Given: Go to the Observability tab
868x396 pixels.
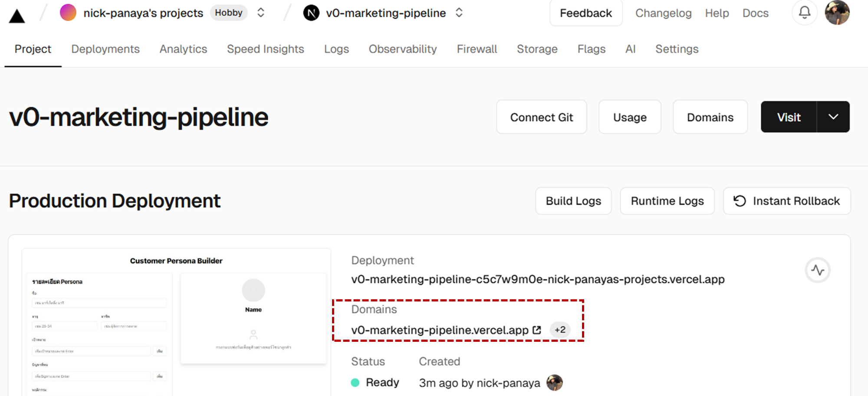Looking at the screenshot, I should click(403, 49).
